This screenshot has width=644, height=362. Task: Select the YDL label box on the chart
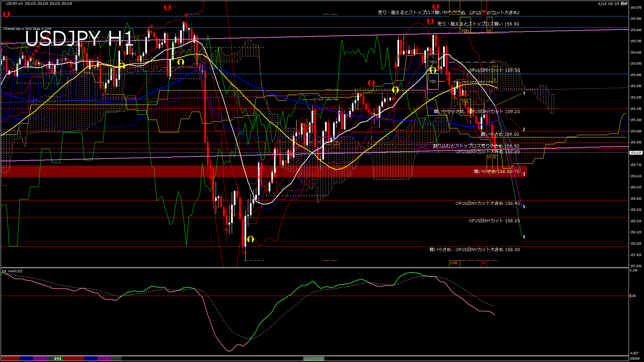coord(465,102)
